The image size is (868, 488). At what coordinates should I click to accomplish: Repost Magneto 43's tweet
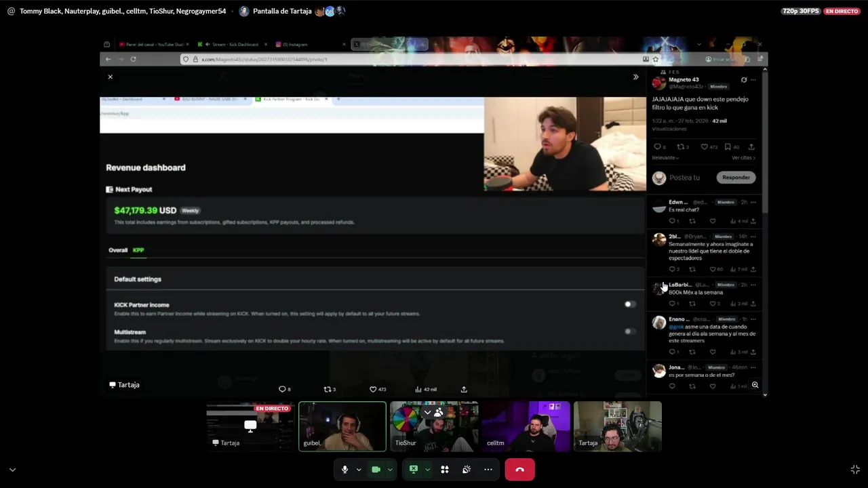[680, 146]
